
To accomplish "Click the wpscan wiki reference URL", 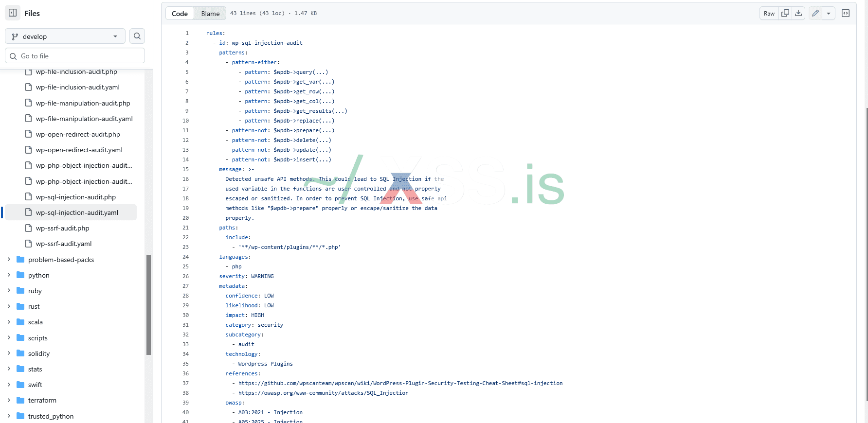I will point(400,383).
